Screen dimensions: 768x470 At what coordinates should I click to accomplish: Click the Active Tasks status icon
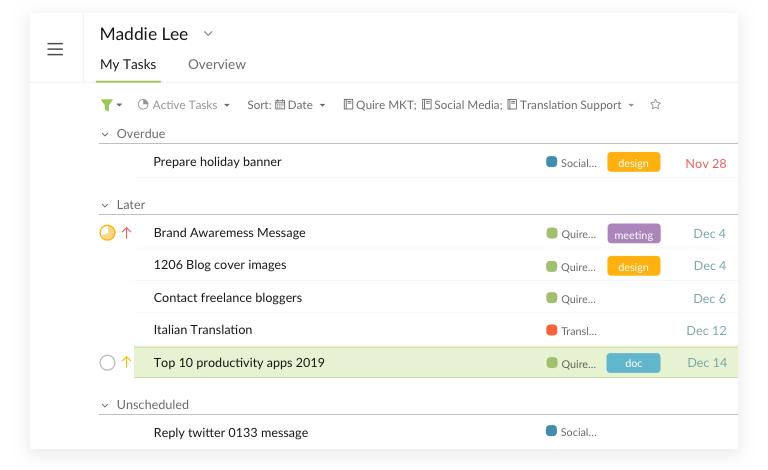coord(143,104)
